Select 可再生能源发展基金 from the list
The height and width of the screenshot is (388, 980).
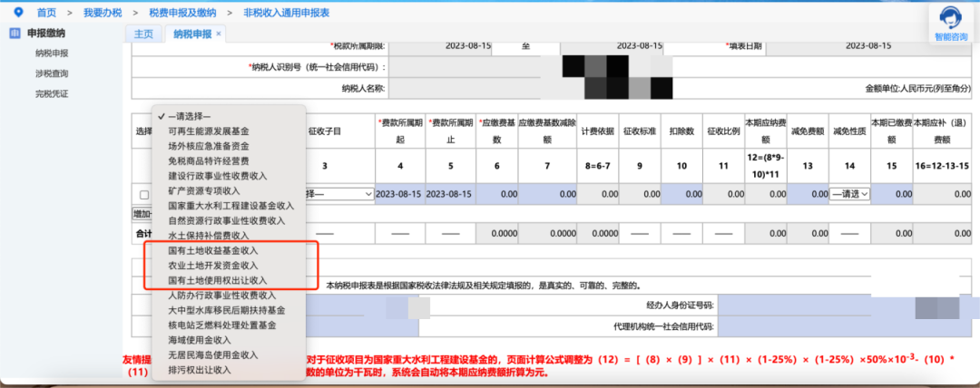pyautogui.click(x=208, y=131)
